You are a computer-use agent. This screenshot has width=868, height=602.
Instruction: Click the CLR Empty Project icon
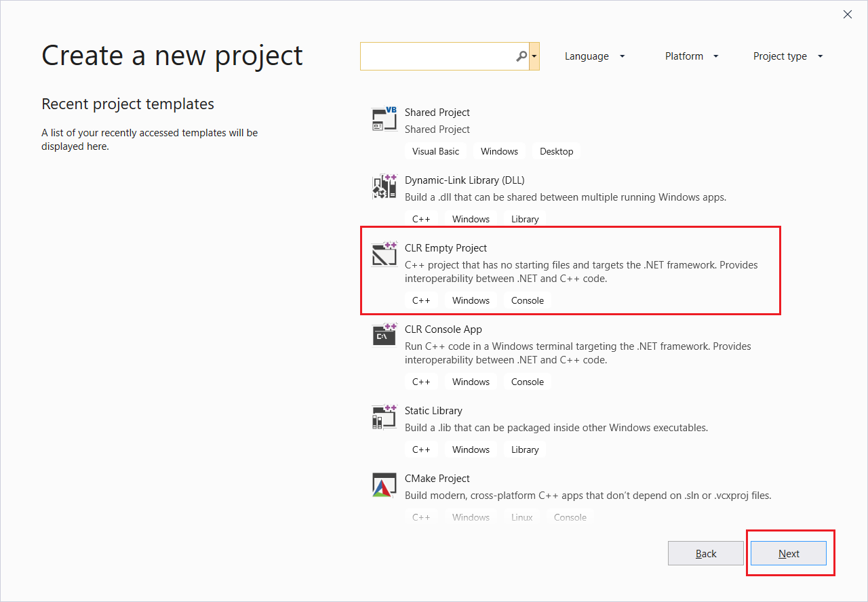384,254
